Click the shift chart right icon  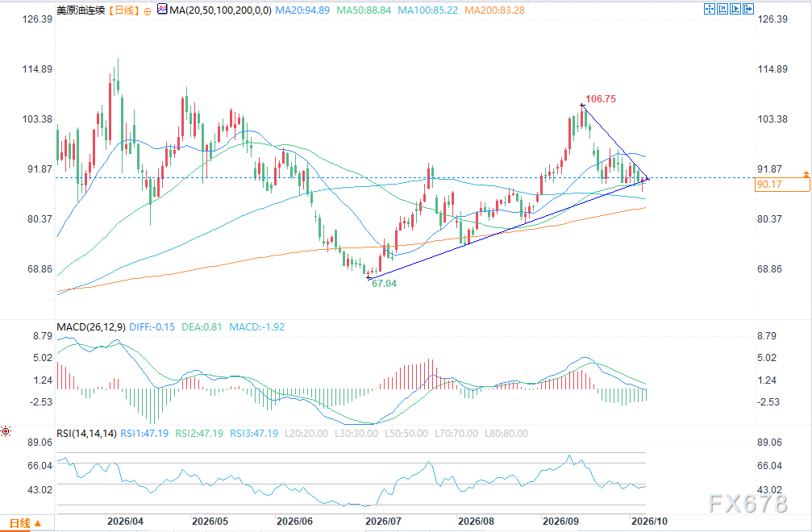pos(735,9)
